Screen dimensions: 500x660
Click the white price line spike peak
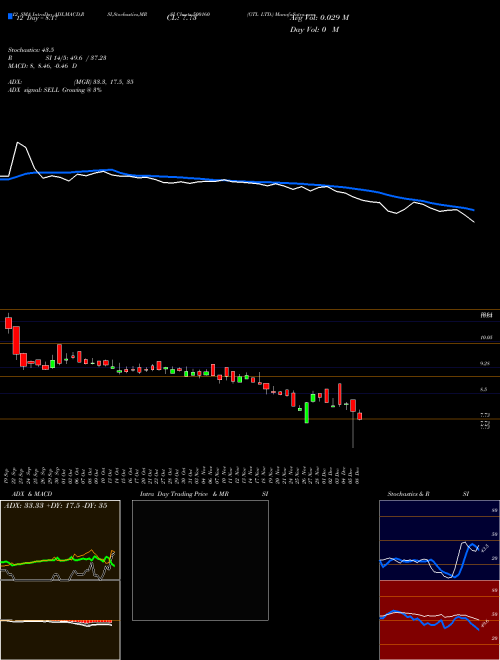pyautogui.click(x=18, y=143)
